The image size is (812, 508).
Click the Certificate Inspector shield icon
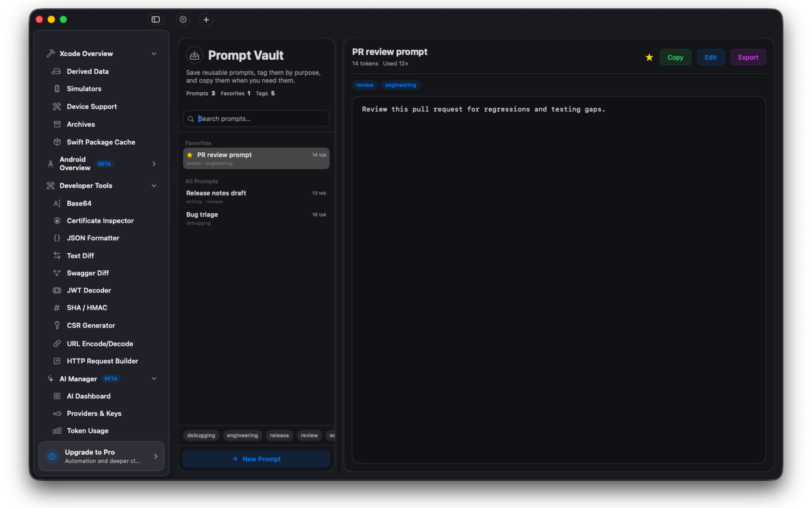coord(57,221)
